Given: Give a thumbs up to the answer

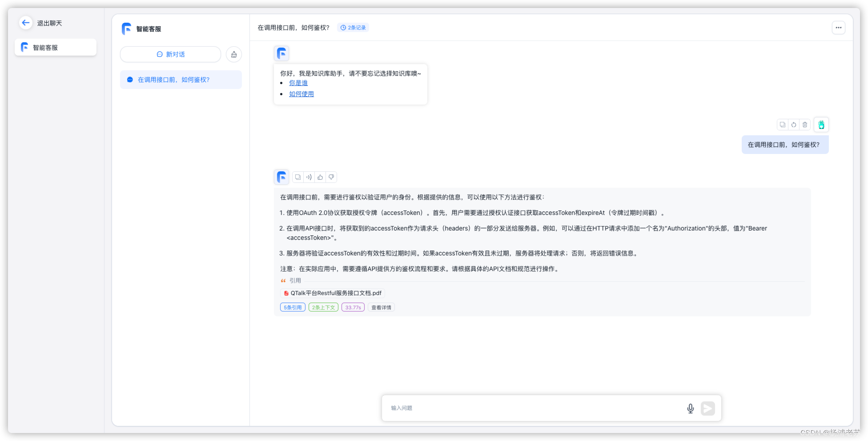Looking at the screenshot, I should pyautogui.click(x=320, y=177).
